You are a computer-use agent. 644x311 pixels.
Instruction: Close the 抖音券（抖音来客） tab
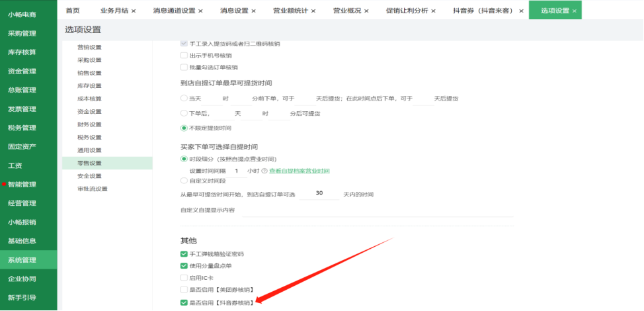click(521, 11)
